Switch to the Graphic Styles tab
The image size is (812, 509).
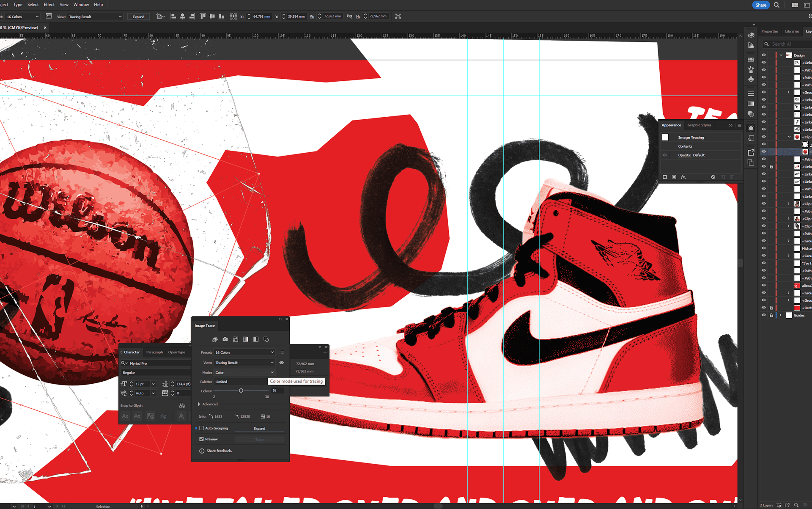click(699, 125)
